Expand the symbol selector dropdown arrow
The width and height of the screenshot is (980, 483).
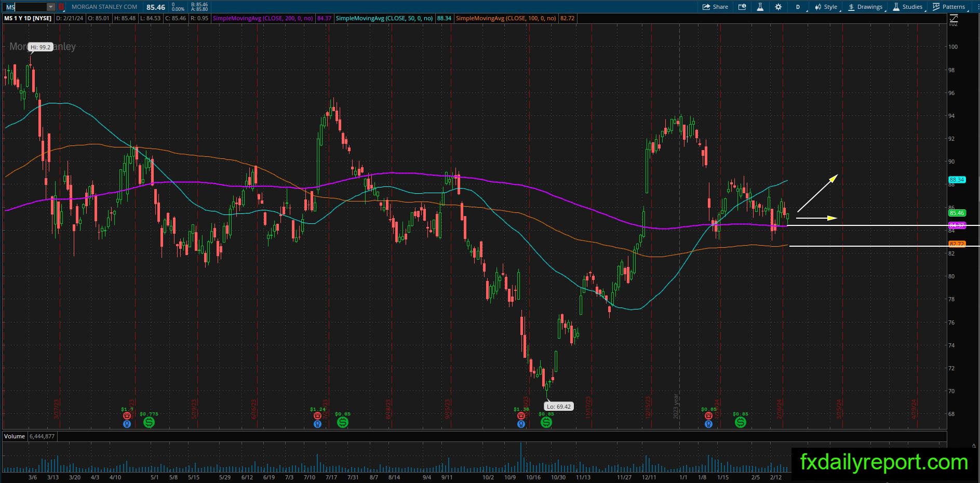coord(50,7)
